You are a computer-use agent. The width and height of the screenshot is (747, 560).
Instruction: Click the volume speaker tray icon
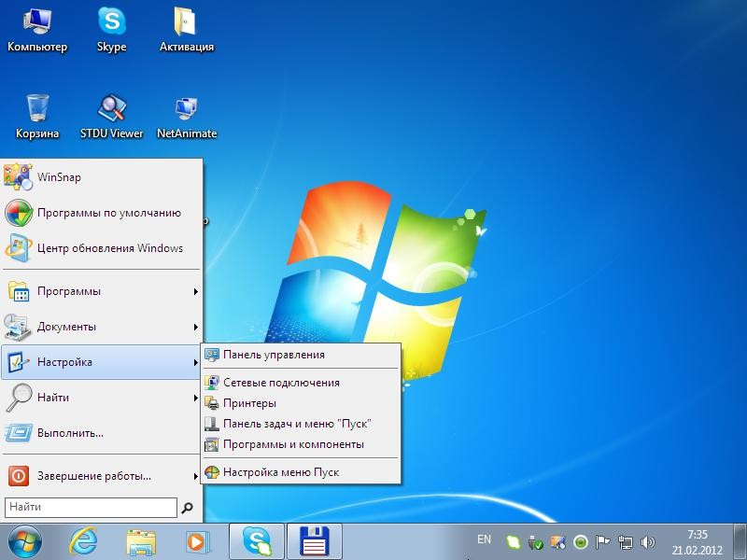(647, 542)
